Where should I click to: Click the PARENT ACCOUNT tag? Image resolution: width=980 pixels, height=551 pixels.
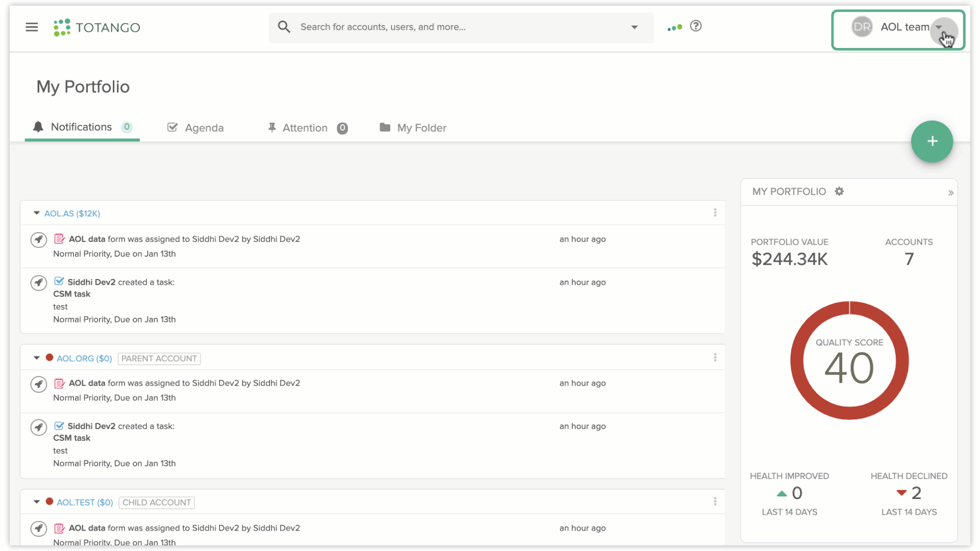point(159,358)
